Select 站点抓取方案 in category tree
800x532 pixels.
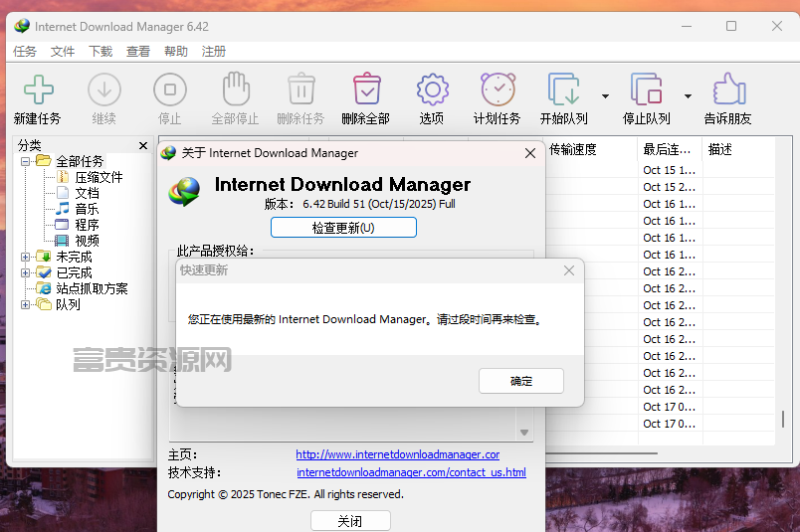pos(92,288)
